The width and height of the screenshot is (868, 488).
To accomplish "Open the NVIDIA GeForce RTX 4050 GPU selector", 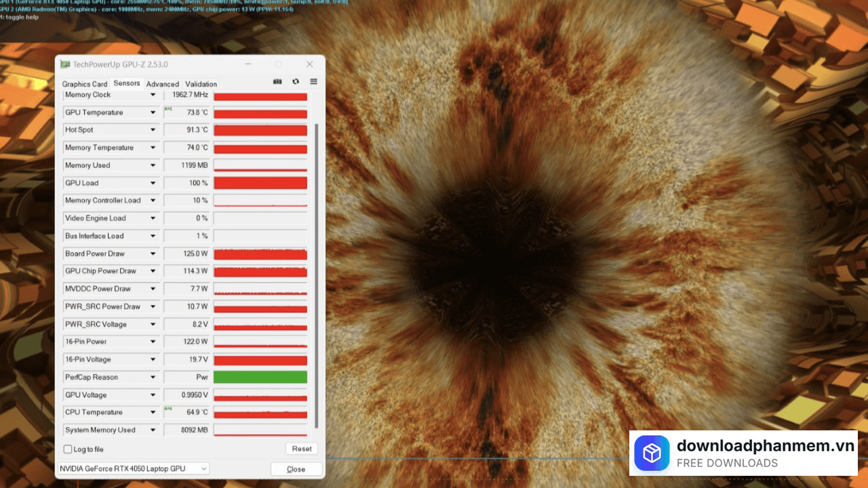I will click(133, 468).
